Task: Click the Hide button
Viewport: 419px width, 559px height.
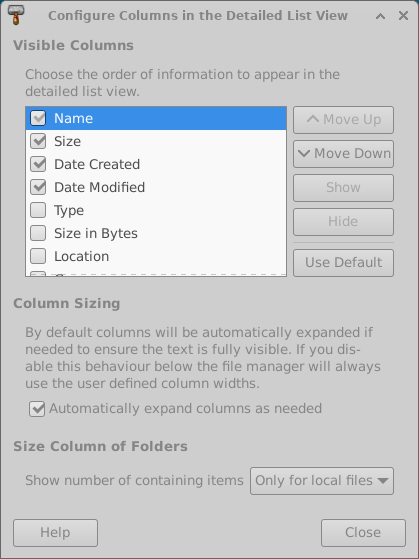Action: pyautogui.click(x=343, y=222)
